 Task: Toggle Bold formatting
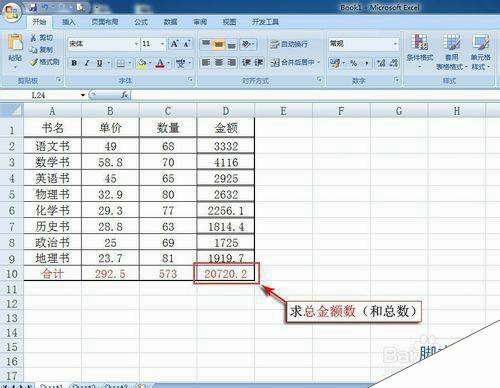coord(74,63)
